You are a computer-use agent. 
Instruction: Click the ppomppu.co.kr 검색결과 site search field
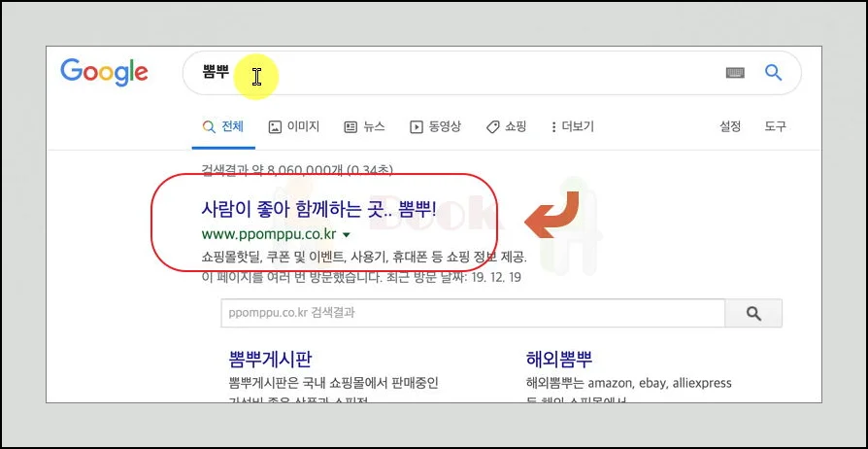tap(473, 313)
